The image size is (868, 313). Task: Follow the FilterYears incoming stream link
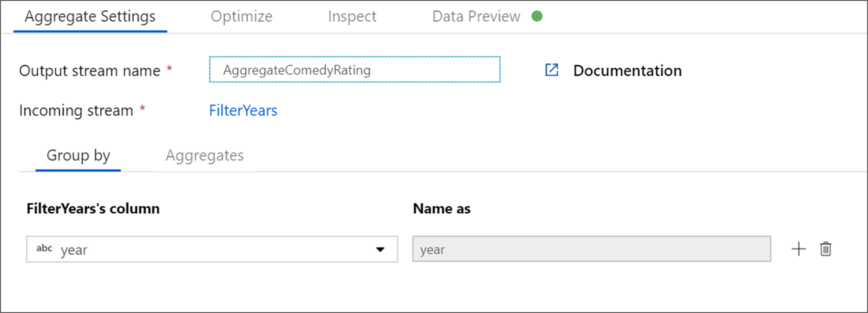click(243, 111)
